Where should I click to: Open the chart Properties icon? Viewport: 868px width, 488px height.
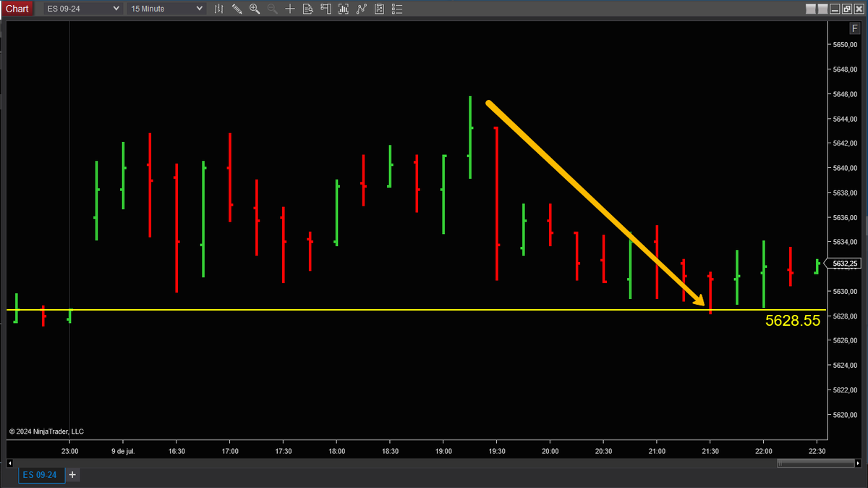tap(378, 9)
